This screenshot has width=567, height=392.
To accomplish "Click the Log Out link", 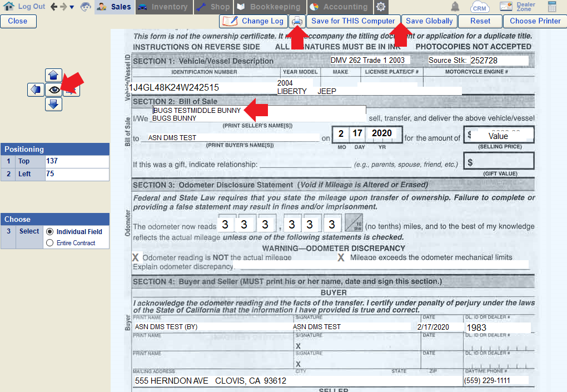I will point(32,7).
